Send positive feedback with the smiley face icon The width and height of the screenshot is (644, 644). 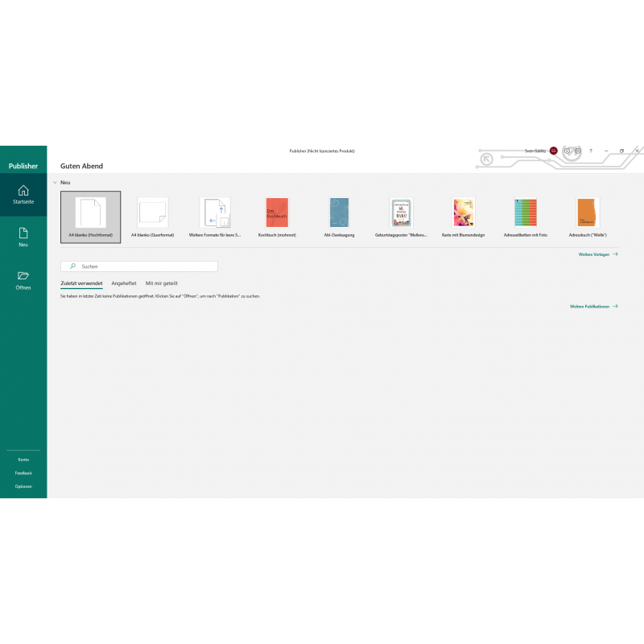coord(567,151)
